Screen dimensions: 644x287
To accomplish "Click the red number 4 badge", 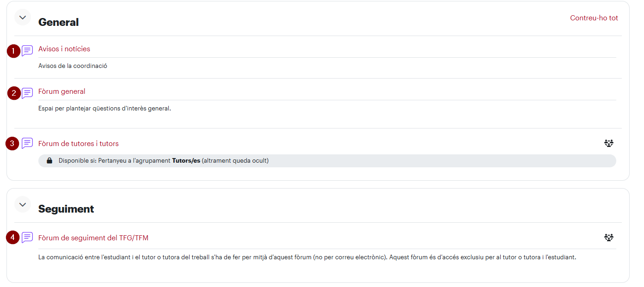I will [x=13, y=238].
